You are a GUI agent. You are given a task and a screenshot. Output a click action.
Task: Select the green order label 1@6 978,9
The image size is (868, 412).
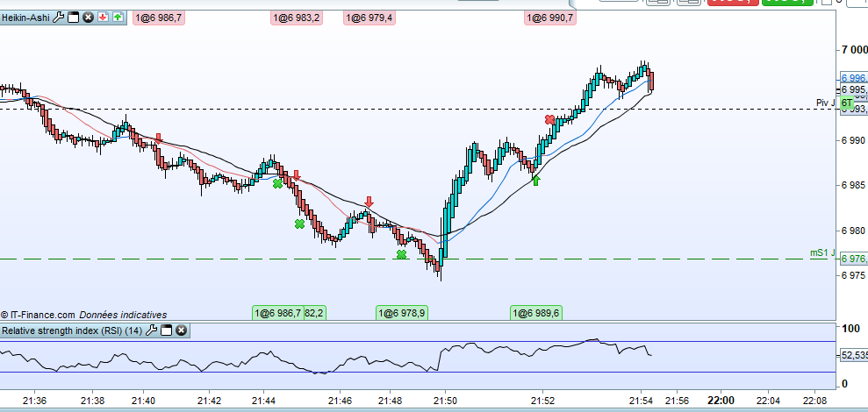tap(402, 314)
